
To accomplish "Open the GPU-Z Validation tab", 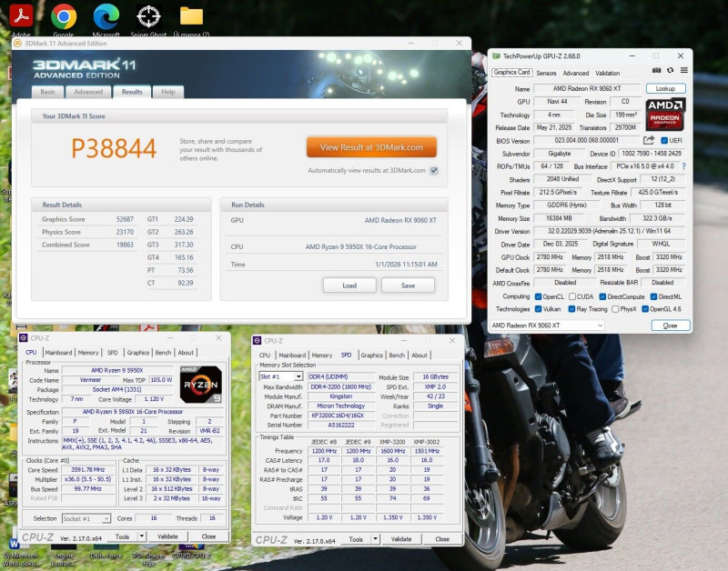I will [607, 74].
